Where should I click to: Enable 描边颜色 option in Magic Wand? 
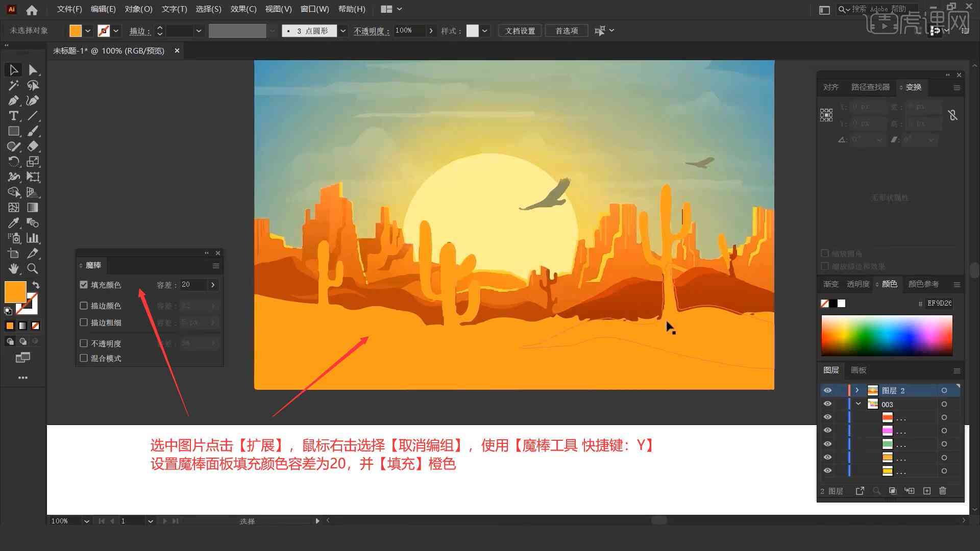84,306
